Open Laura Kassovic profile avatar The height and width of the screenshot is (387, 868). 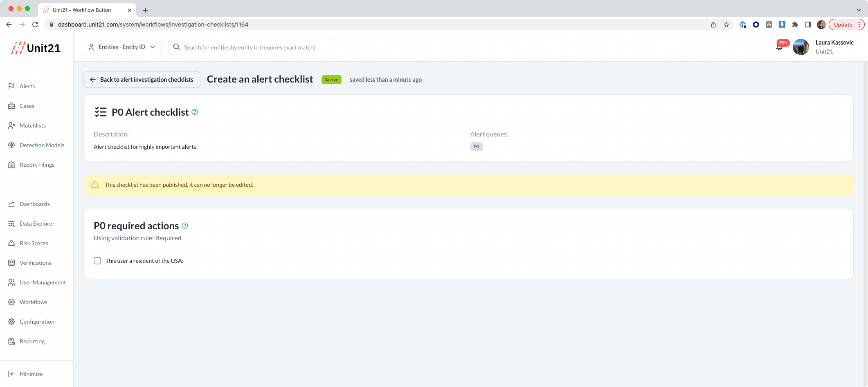801,47
